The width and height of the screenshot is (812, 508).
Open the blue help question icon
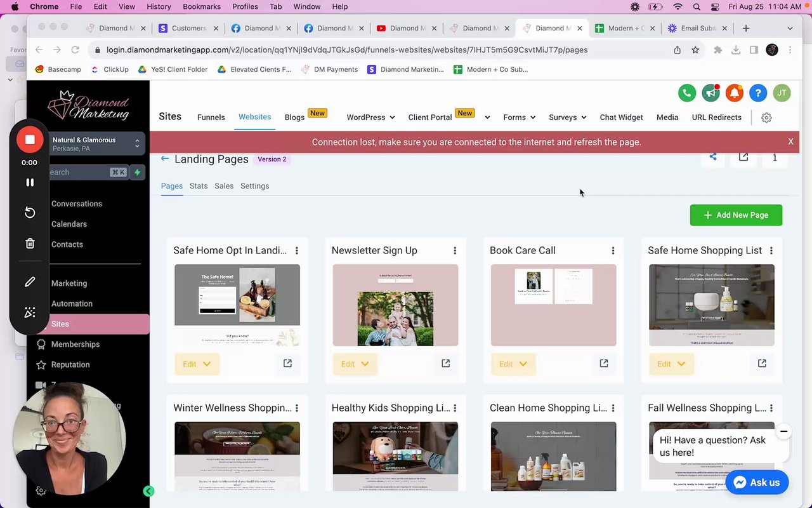coord(758,93)
